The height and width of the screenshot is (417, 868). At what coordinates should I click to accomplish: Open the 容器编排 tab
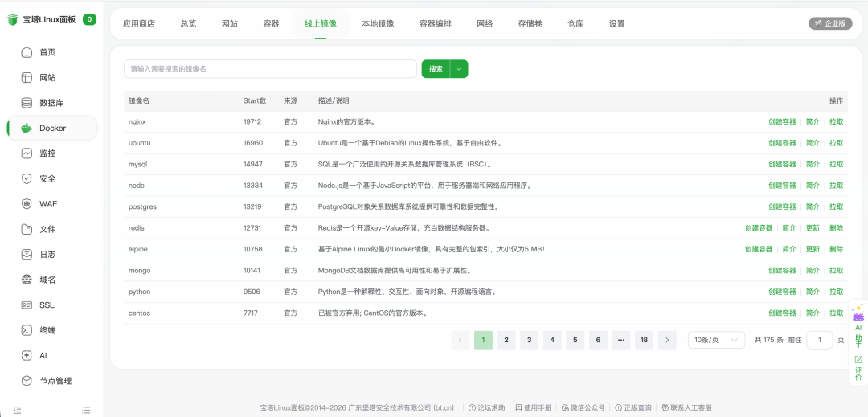[x=435, y=24]
